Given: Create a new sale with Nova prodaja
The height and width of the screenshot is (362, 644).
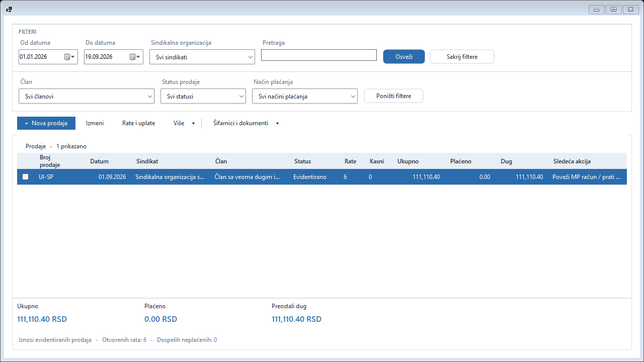Looking at the screenshot, I should click(46, 123).
